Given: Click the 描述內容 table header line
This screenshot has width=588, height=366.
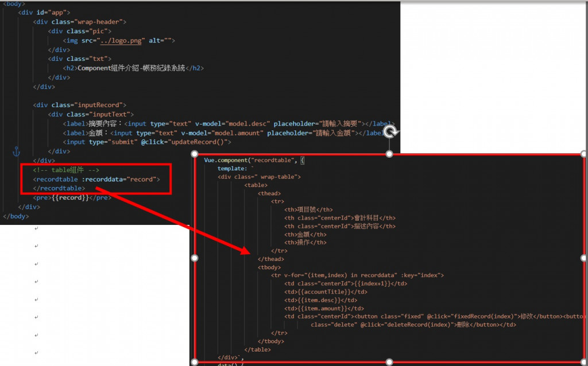Looking at the screenshot, I should (340, 226).
